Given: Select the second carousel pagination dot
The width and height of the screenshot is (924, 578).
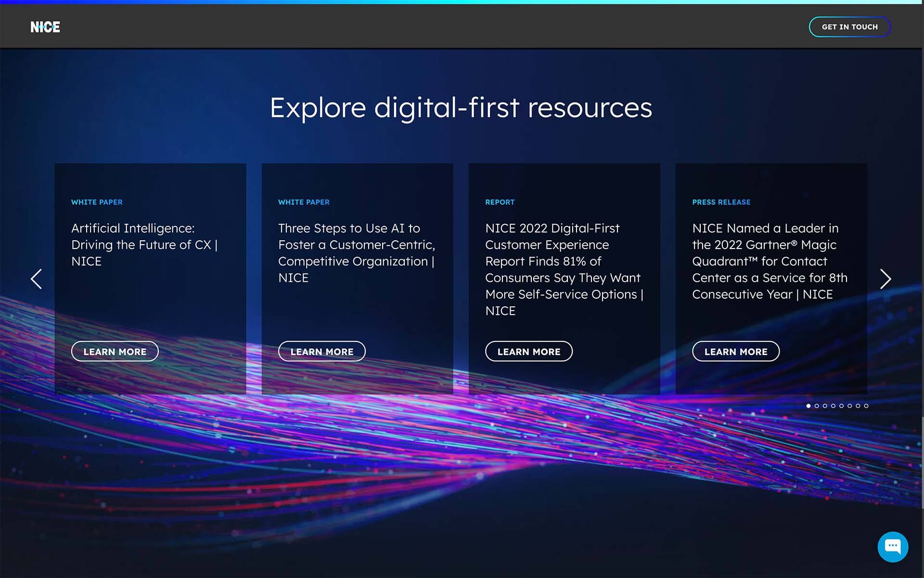Looking at the screenshot, I should [x=817, y=406].
